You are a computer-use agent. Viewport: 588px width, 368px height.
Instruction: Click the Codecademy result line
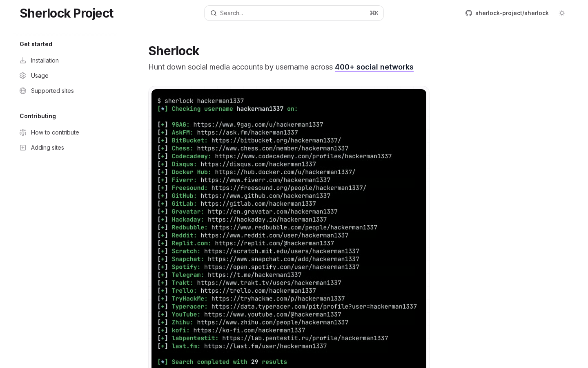point(274,156)
